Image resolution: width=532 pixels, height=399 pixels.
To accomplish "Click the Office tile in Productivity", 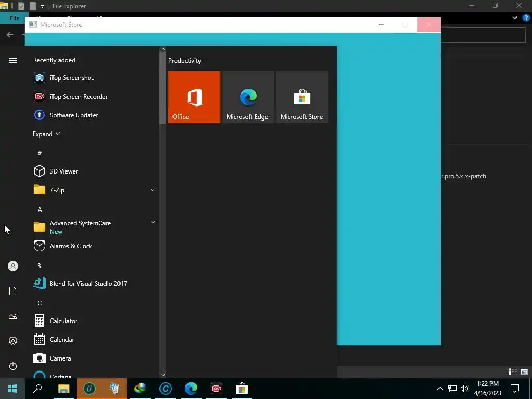I will [194, 97].
